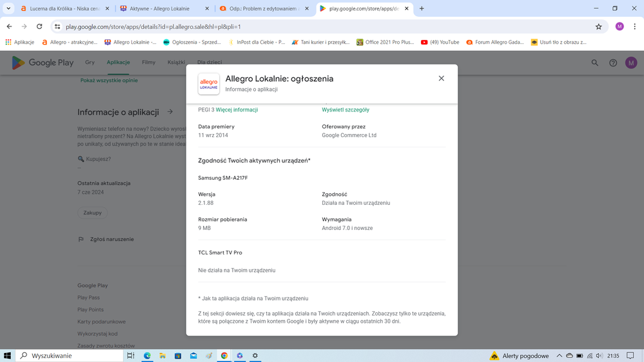Screen dimensions: 644x362
Task: Open Wykorzystaj kod footer link
Action: coord(97,334)
